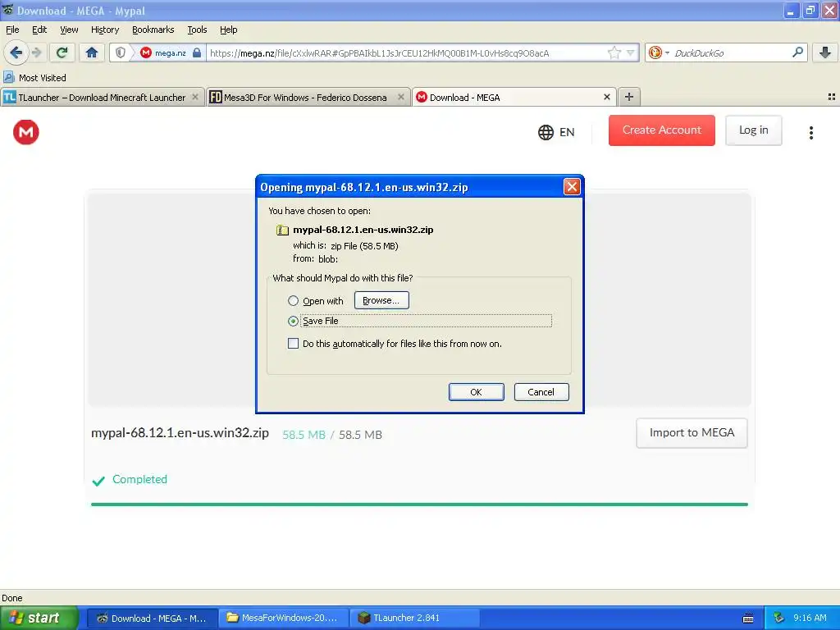840x630 pixels.
Task: Reload the page with the refresh icon
Action: (x=62, y=52)
